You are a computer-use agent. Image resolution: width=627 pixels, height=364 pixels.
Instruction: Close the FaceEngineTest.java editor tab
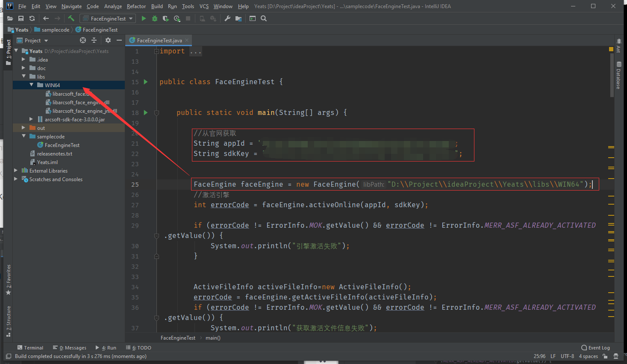[187, 40]
